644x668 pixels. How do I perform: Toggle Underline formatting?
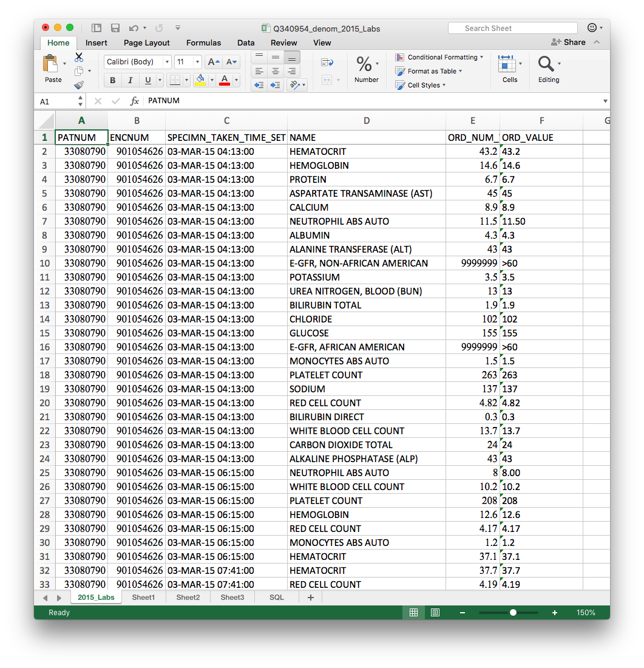coord(147,80)
